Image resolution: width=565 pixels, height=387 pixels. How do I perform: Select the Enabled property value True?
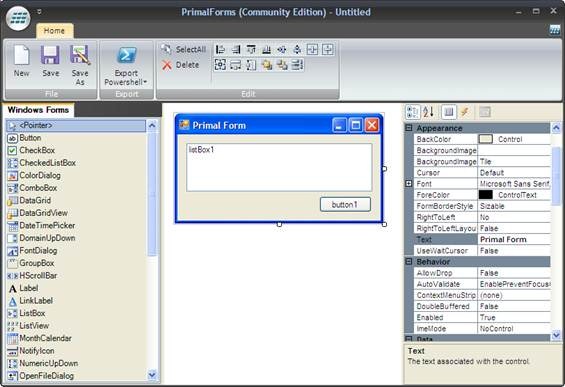click(x=514, y=317)
